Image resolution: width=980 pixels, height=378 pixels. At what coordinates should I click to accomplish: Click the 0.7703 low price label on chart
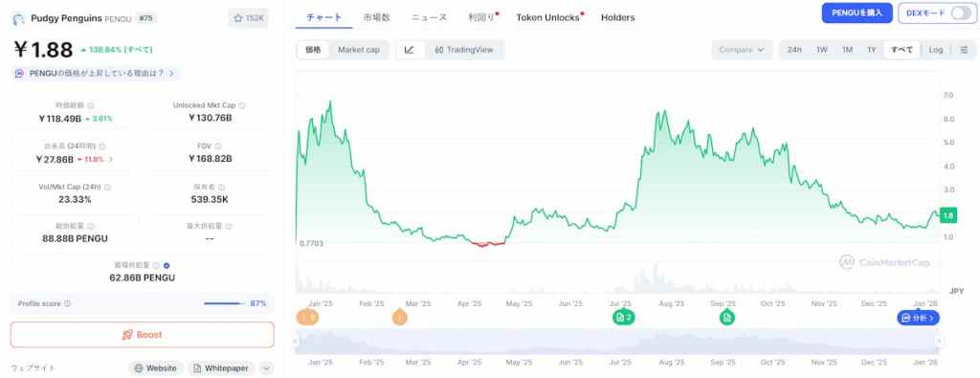point(311,243)
